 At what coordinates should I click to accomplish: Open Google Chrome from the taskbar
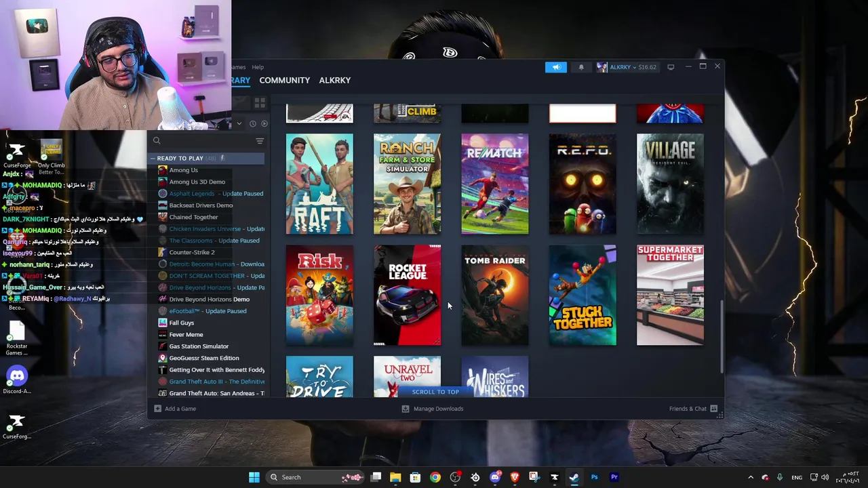(x=435, y=477)
